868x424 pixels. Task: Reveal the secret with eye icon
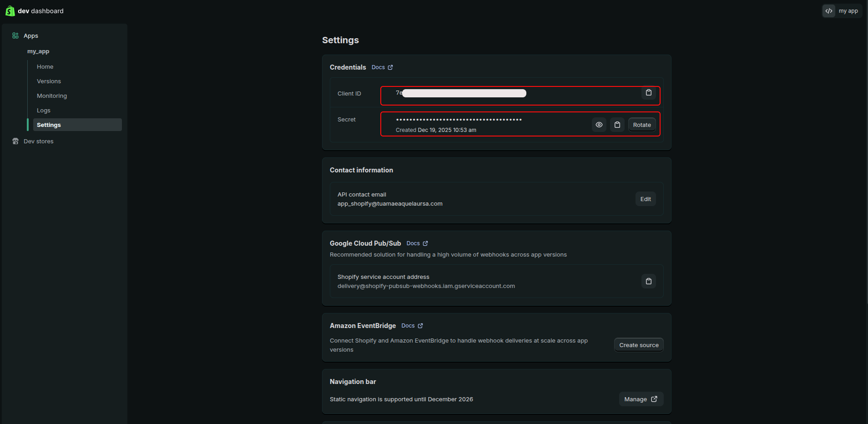pos(599,125)
